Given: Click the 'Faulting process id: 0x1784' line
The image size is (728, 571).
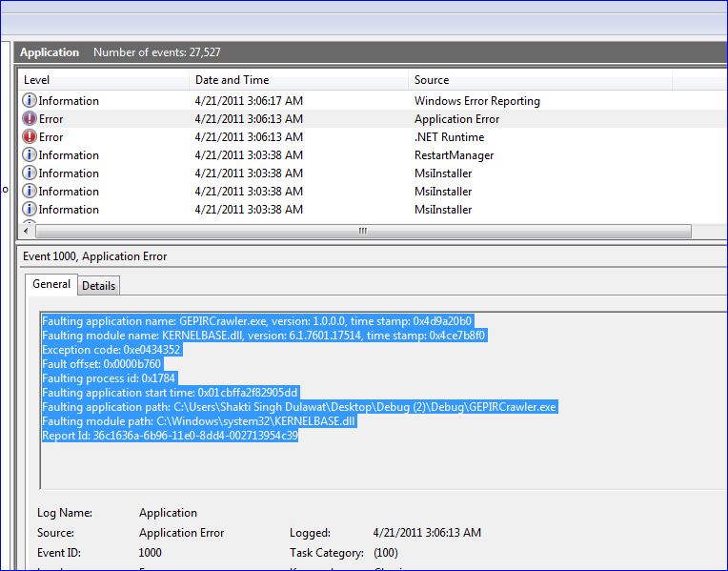Looking at the screenshot, I should click(109, 378).
